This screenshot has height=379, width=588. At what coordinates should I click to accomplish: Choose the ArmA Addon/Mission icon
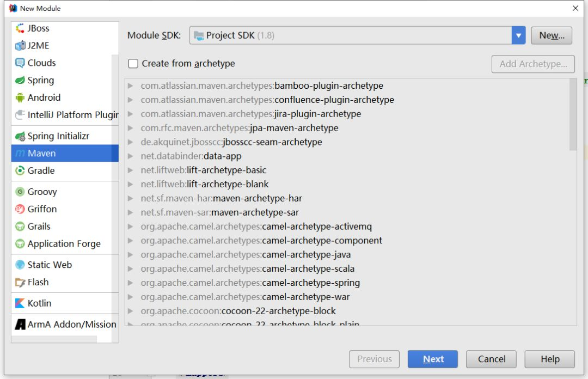pos(20,324)
